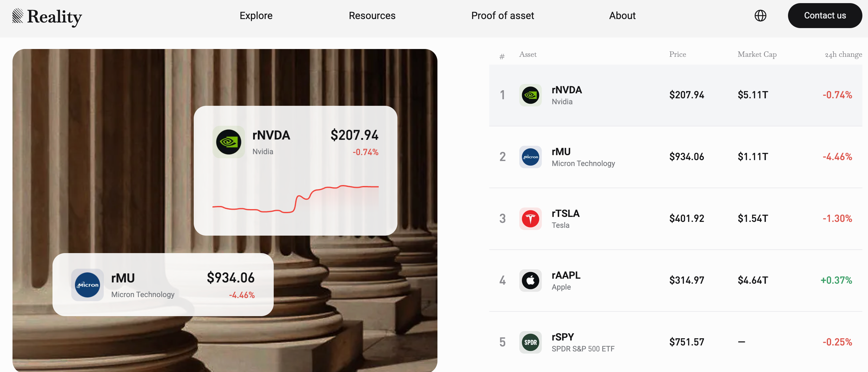Click the $1.11T market cap value

click(753, 157)
